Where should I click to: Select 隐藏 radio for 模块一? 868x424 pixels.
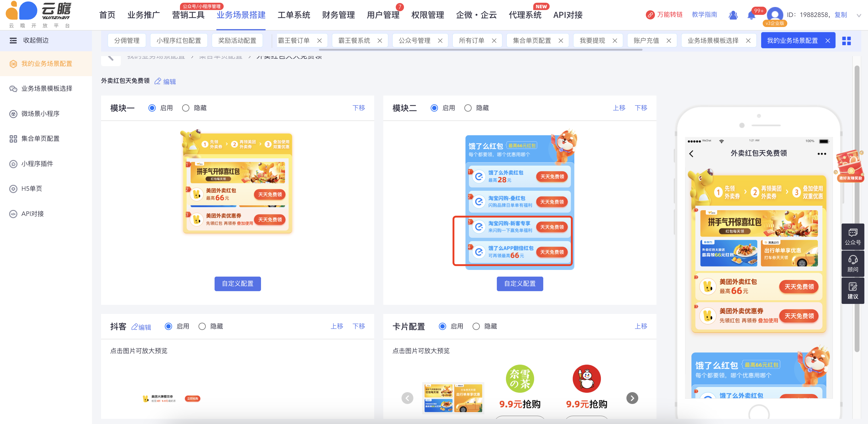click(x=186, y=108)
